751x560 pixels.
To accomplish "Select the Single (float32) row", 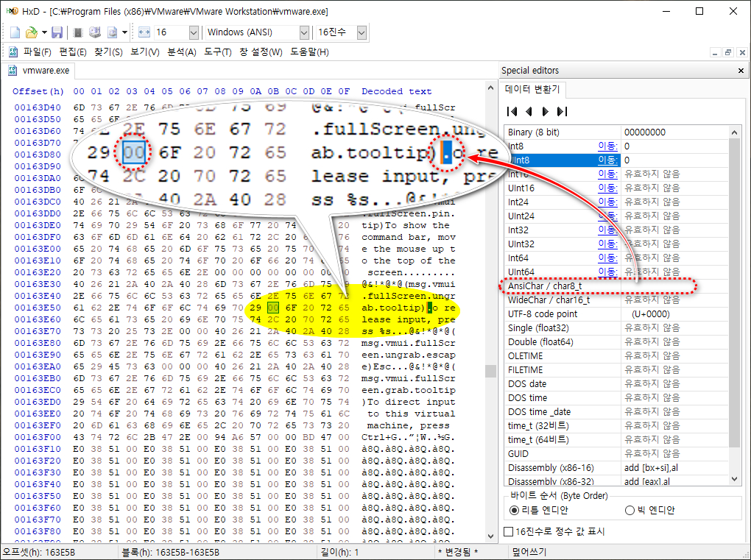I will 616,328.
